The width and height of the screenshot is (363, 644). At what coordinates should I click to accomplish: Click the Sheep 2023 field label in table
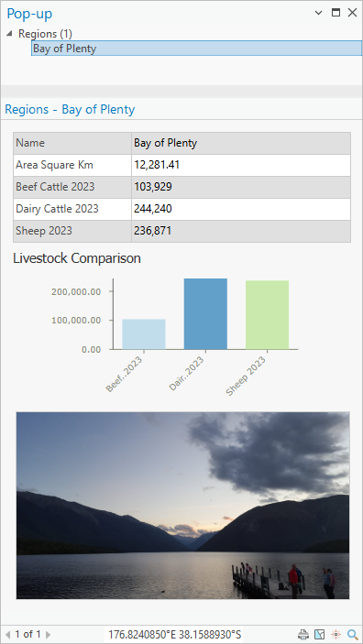[x=44, y=231]
